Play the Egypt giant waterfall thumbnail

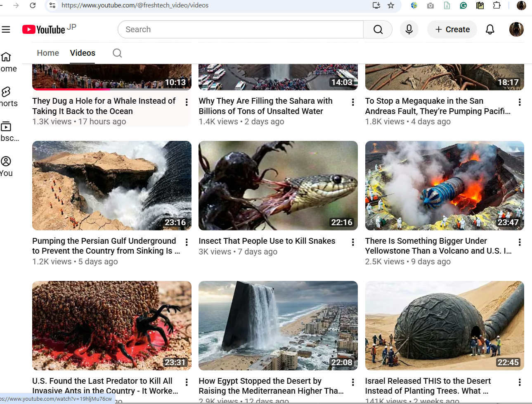click(278, 326)
